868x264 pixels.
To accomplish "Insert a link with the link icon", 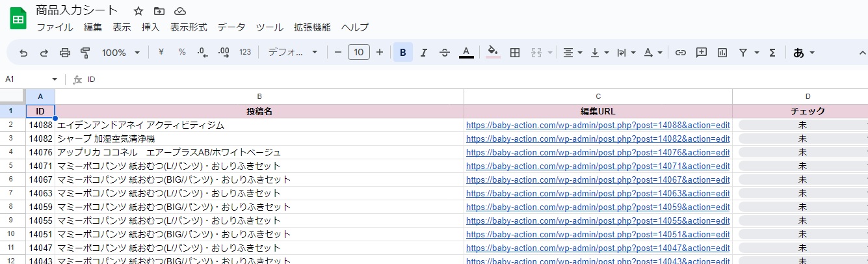I will click(x=681, y=53).
